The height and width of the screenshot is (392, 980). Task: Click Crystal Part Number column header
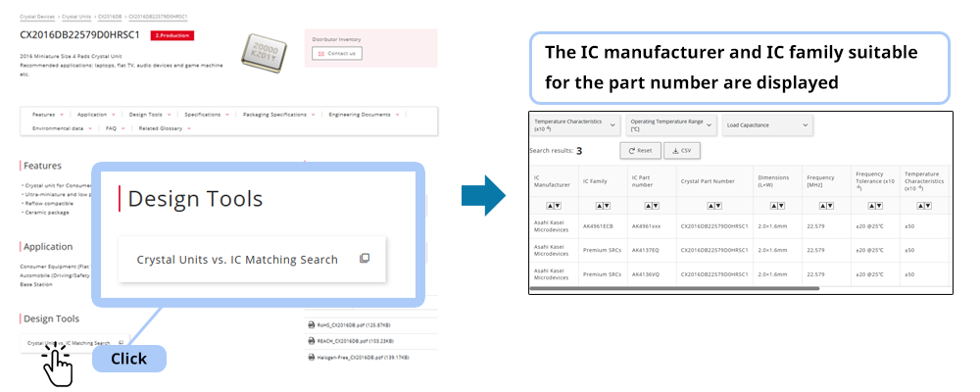(x=712, y=181)
